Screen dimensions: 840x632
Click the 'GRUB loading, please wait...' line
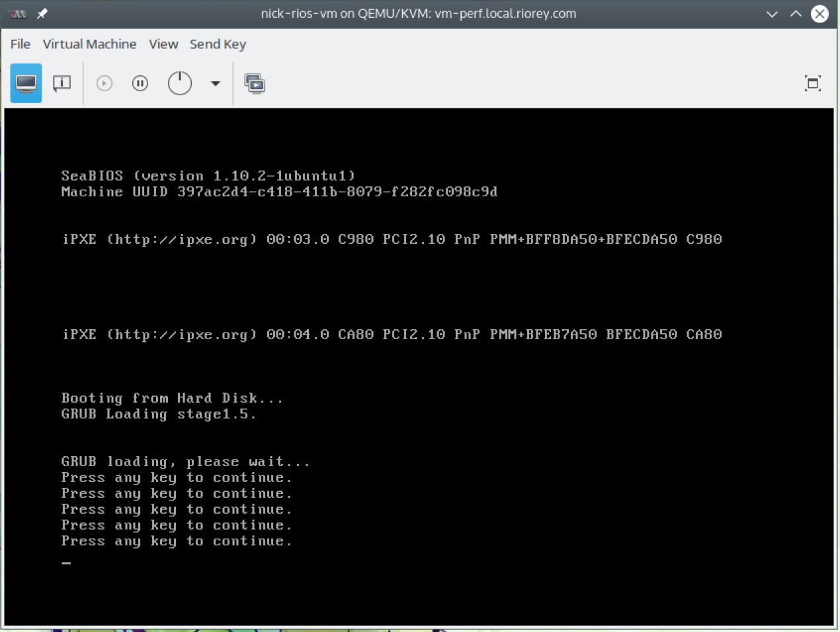[x=185, y=461]
